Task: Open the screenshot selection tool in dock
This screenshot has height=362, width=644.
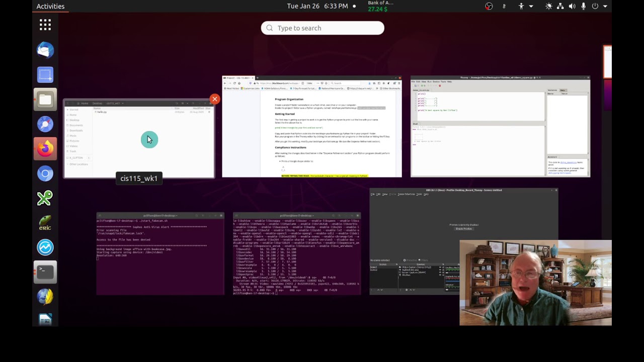Action: point(45,75)
